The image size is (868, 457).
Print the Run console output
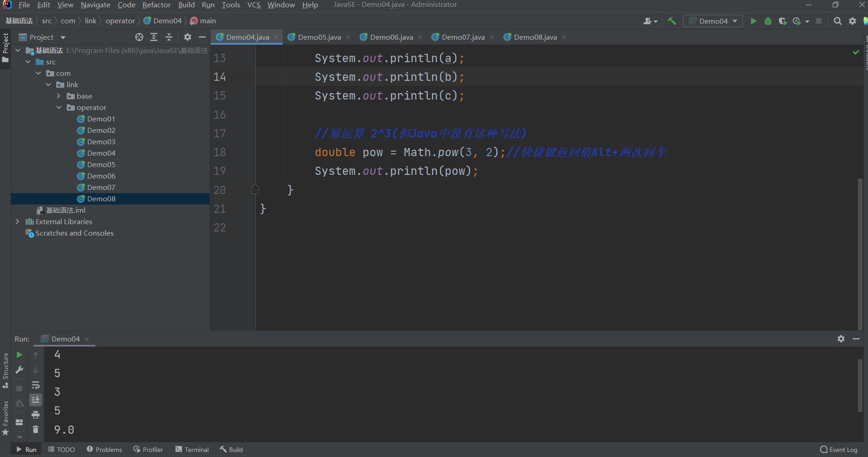click(36, 415)
